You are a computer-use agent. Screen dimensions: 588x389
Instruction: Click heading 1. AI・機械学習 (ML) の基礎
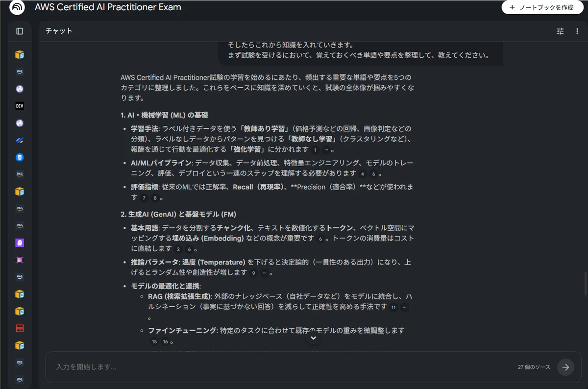click(x=164, y=115)
